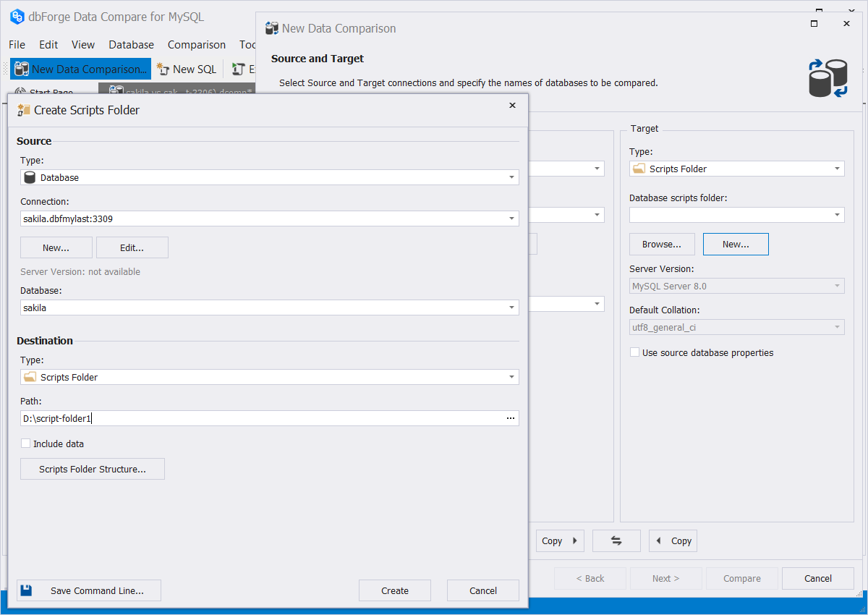Click Save Command Line button
Screen dimensions: 868x615
point(89,590)
